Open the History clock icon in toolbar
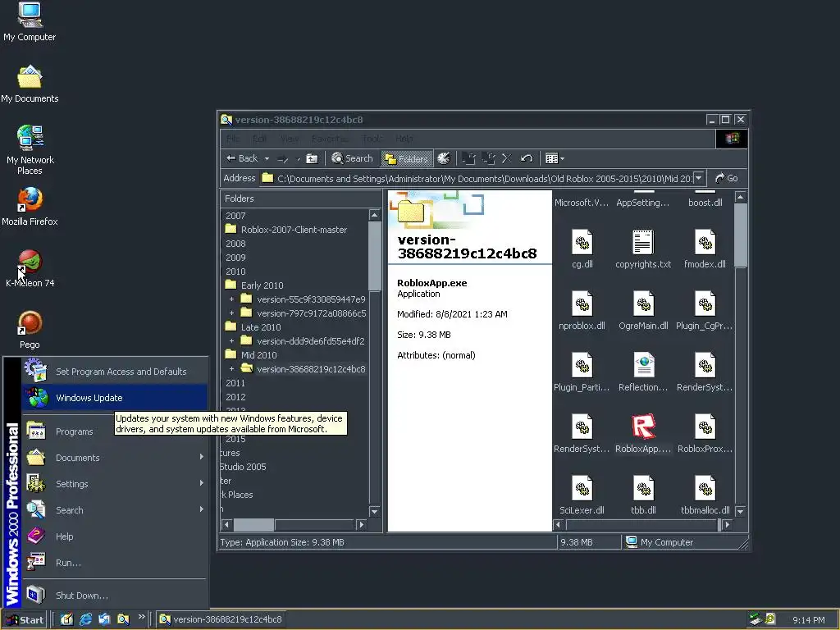The width and height of the screenshot is (840, 630). [x=444, y=158]
